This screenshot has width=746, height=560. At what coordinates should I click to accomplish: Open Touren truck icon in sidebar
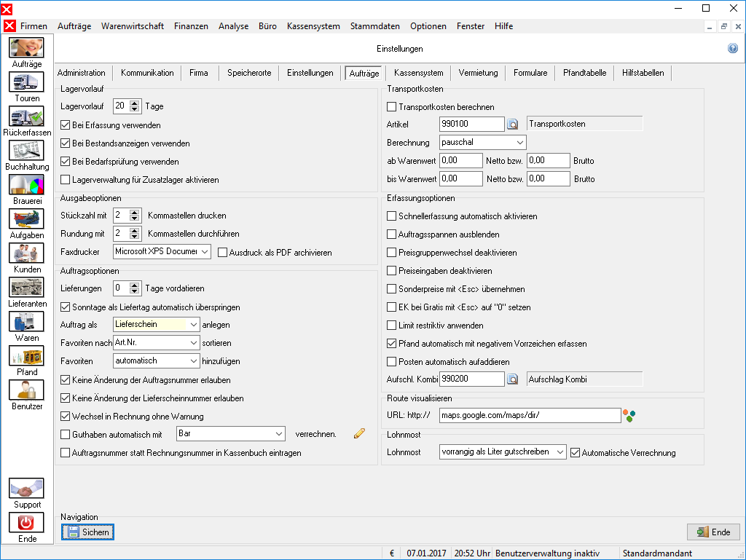tap(27, 82)
